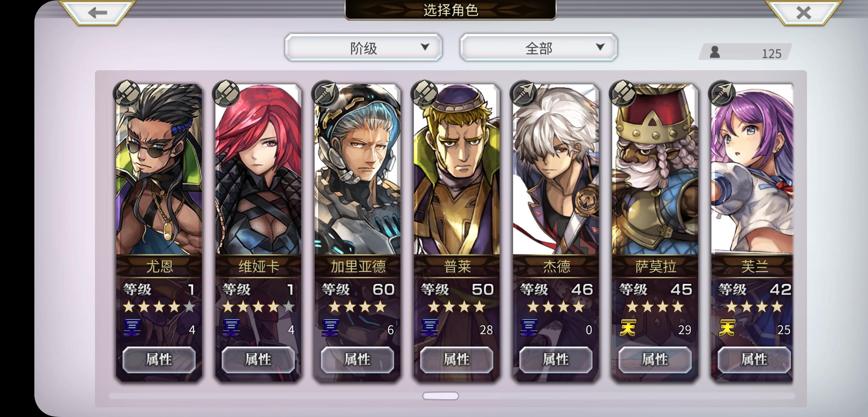Viewport: 868px width, 417px height.
Task: Open the 全部 filter dropdown
Action: point(539,47)
